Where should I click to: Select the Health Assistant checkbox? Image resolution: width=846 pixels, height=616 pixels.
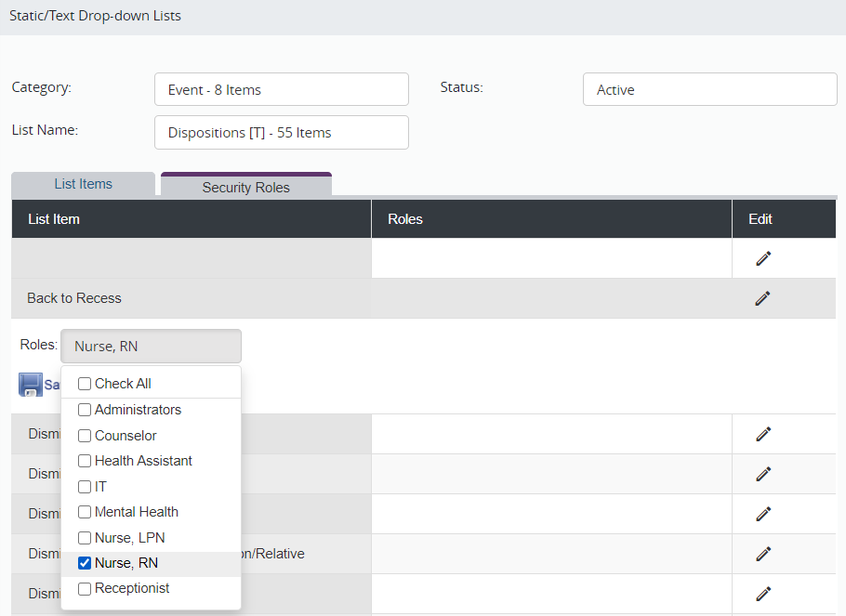85,461
